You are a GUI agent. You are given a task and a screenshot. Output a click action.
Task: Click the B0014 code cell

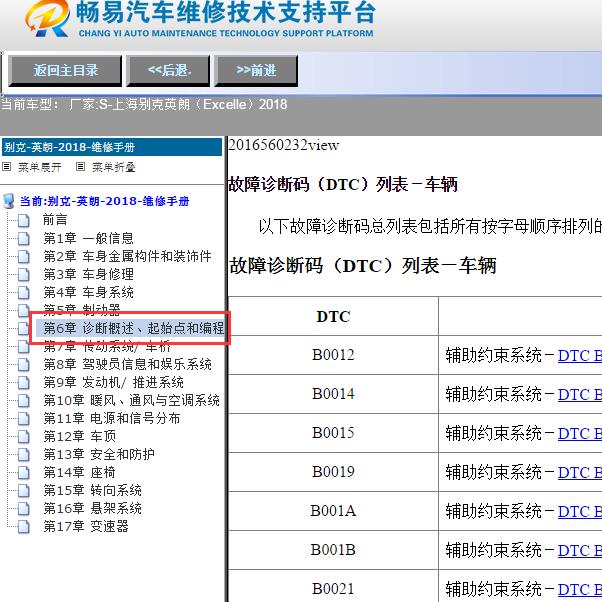tap(333, 394)
